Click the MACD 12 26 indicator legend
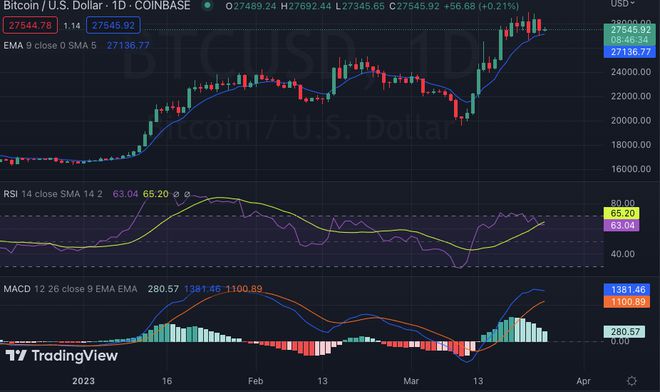 coord(70,289)
